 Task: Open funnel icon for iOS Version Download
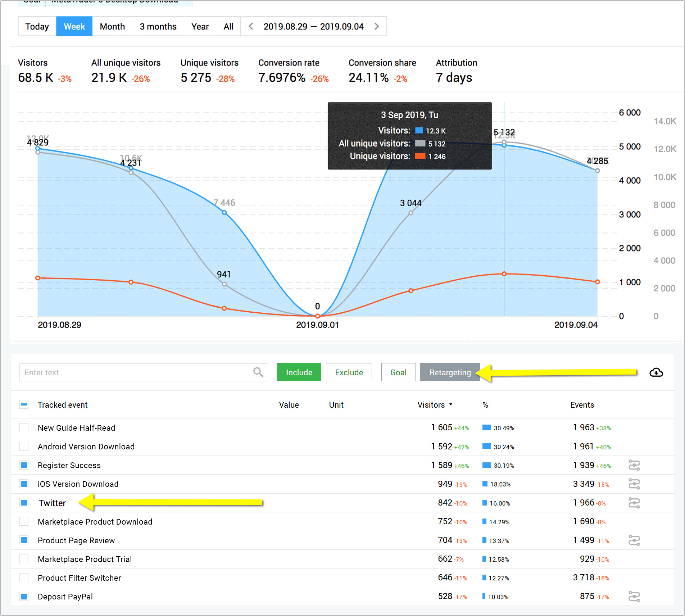pos(634,484)
